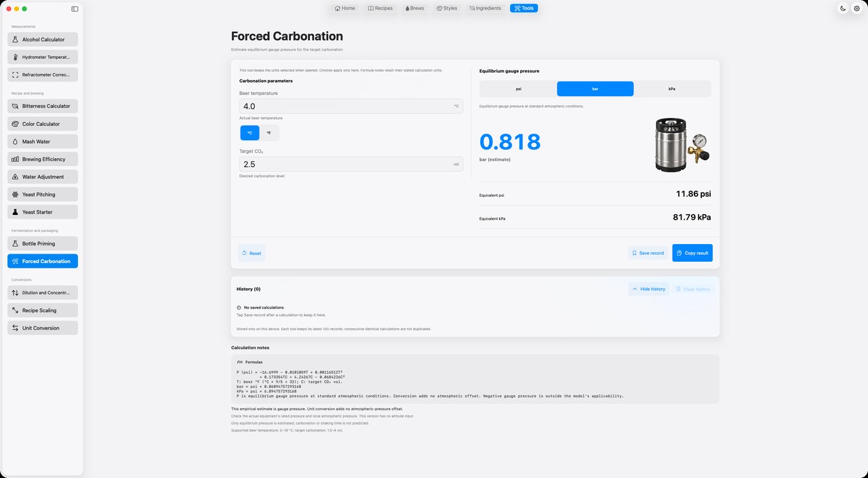
Task: Select Bitterness Calculator hop tool
Action: 43,106
